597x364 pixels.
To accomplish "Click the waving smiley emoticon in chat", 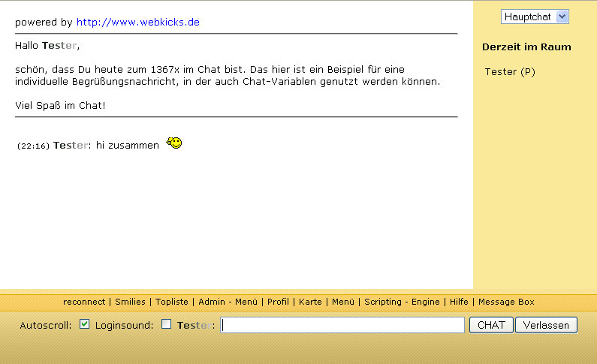I will click(x=174, y=143).
